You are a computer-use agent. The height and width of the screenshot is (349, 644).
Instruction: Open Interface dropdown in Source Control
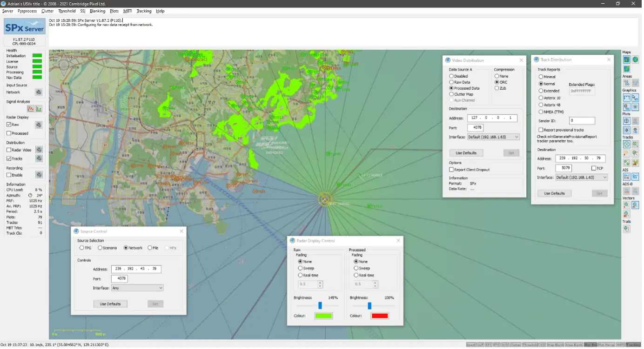click(138, 288)
